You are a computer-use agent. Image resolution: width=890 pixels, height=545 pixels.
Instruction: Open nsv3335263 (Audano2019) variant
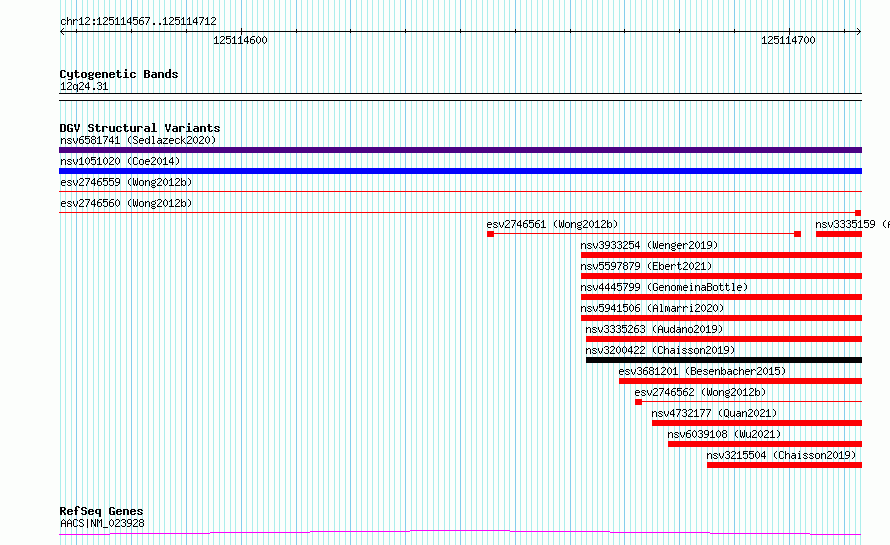tap(654, 329)
